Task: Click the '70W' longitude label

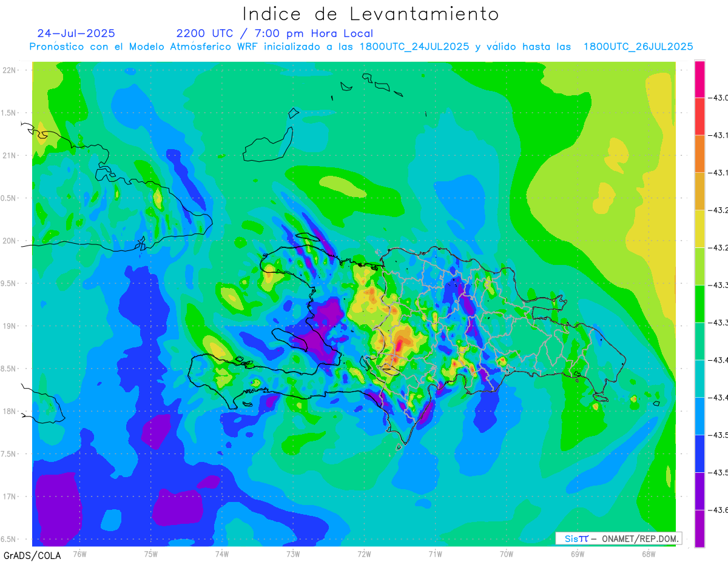Action: point(506,554)
